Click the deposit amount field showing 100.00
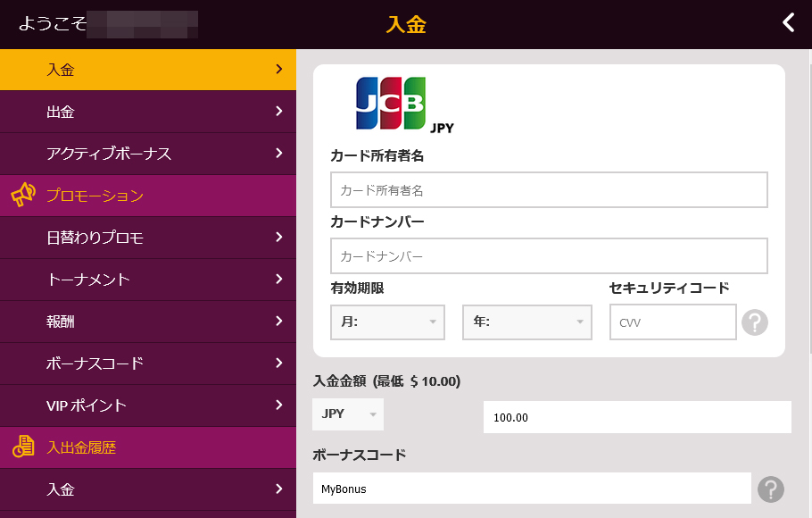This screenshot has height=518, width=812. pos(637,417)
